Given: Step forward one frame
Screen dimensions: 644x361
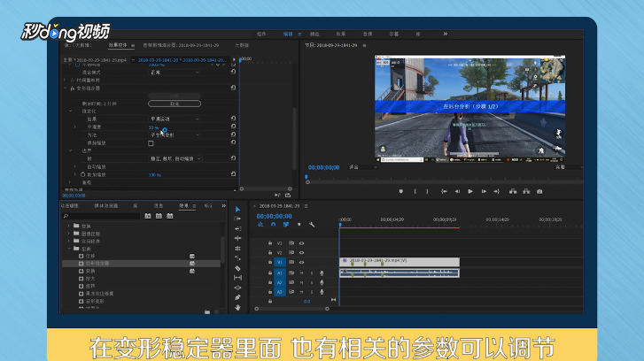Looking at the screenshot, I should (x=484, y=192).
